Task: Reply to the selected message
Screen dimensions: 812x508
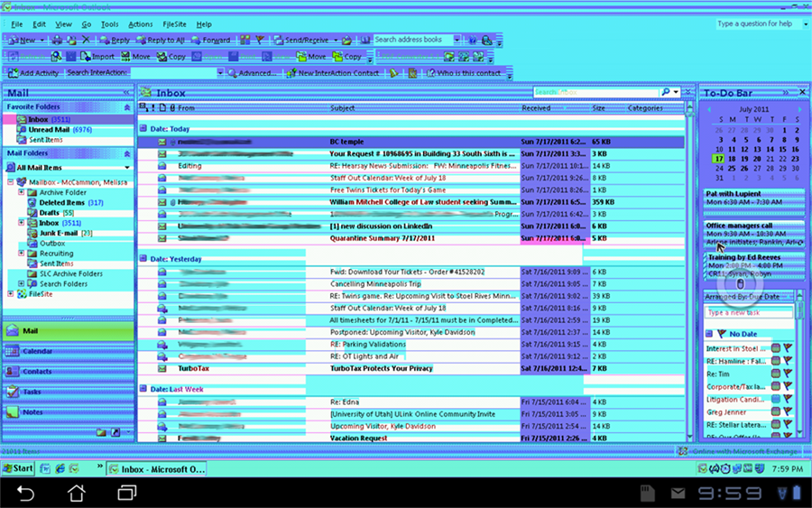Action: click(x=115, y=40)
